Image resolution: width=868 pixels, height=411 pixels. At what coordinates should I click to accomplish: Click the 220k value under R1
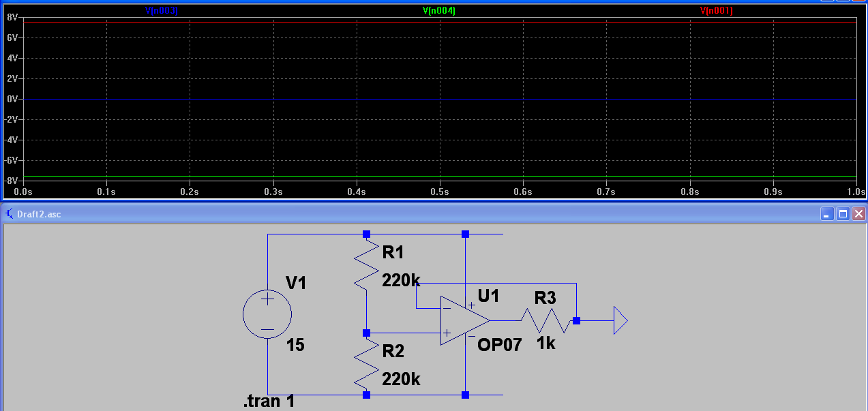point(402,280)
